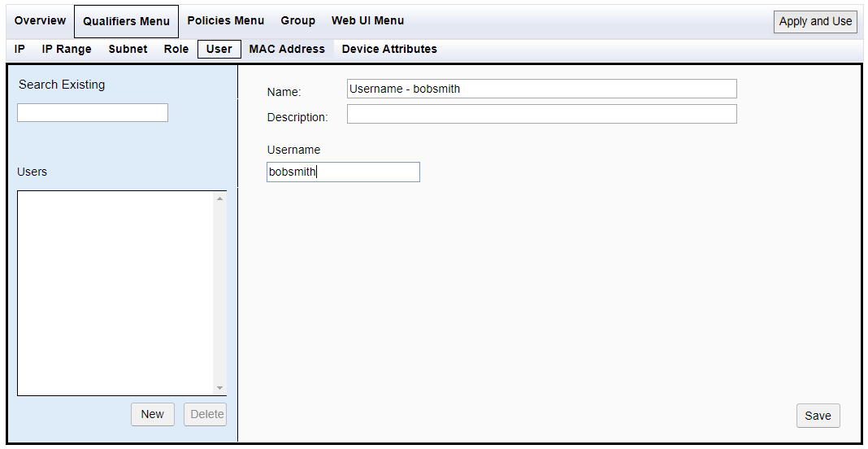Switch to the Device Attributes tab
Screen dimensions: 868x449
tap(389, 49)
